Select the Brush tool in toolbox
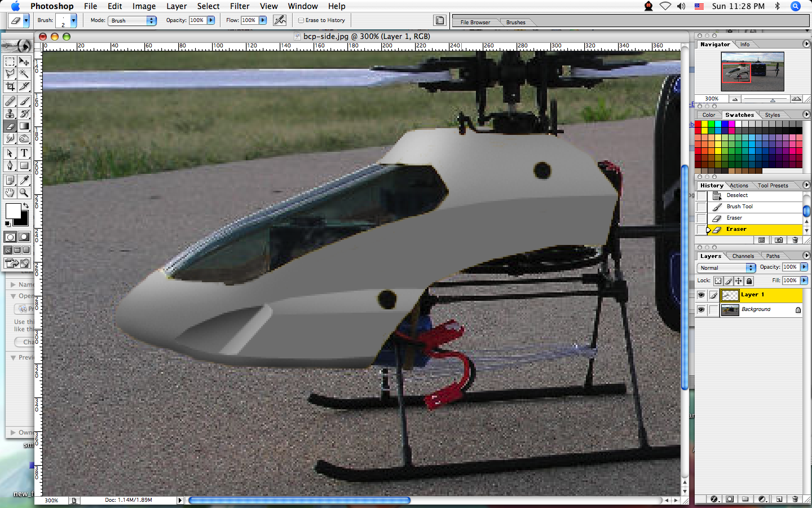This screenshot has width=812, height=508. [x=24, y=102]
